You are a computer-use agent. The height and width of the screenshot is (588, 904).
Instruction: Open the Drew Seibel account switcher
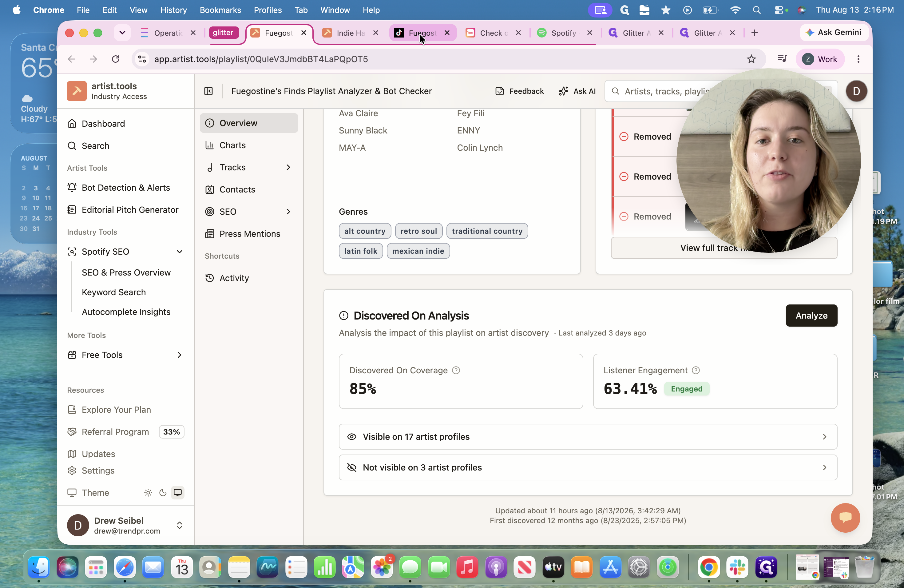tap(126, 525)
